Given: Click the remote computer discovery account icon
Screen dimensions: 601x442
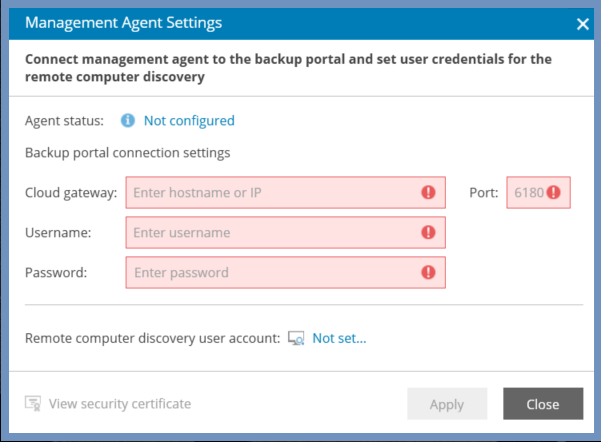Looking at the screenshot, I should (x=296, y=338).
